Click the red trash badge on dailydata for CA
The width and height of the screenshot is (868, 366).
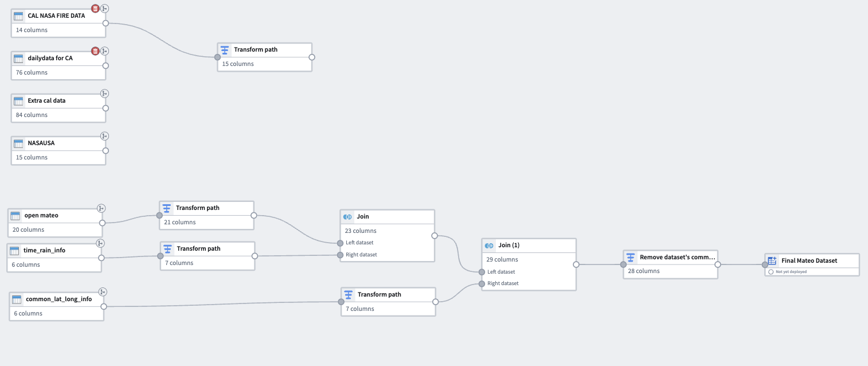96,51
